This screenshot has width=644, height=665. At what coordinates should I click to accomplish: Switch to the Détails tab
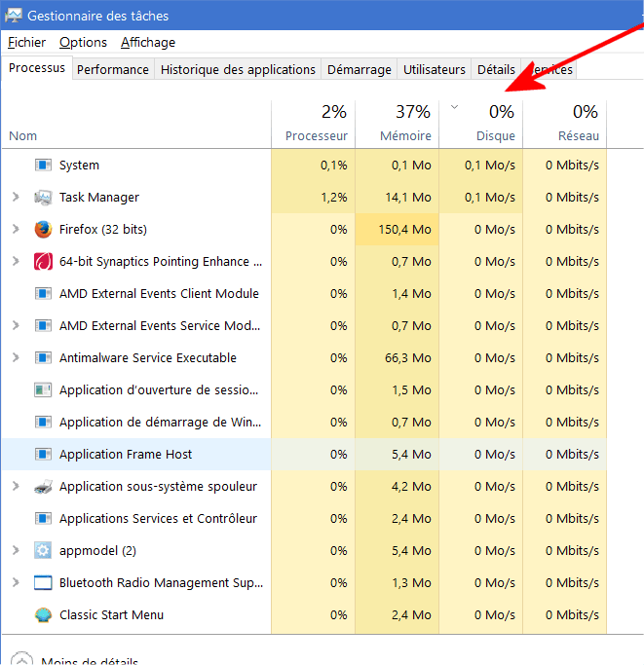tap(496, 69)
